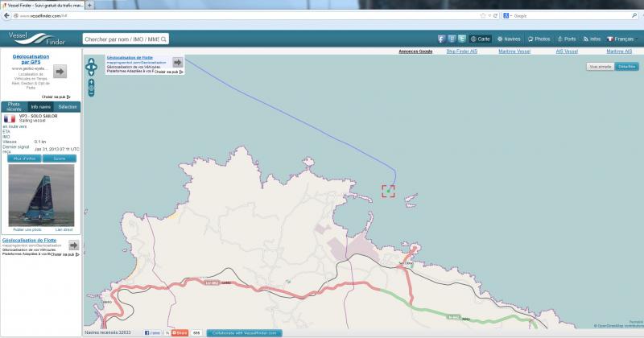Click the Twitter icon in header
Viewport: 644px width, 338px height.
pyautogui.click(x=462, y=39)
